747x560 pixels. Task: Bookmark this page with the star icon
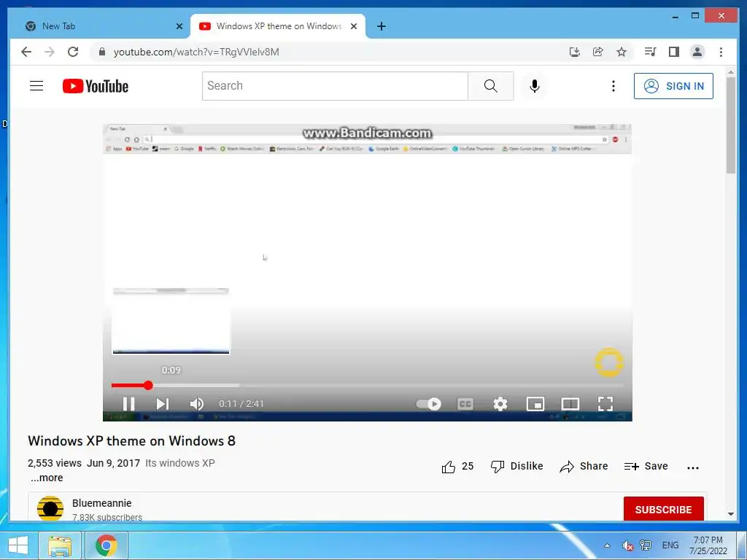pyautogui.click(x=622, y=52)
